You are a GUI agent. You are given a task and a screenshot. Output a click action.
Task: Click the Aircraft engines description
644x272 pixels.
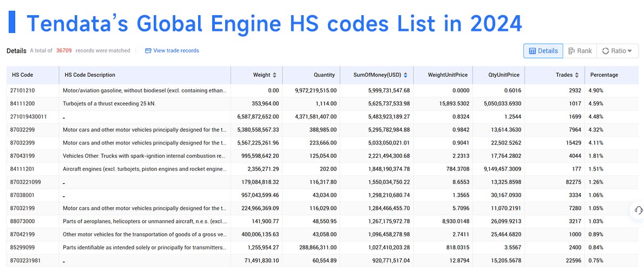pyautogui.click(x=144, y=169)
